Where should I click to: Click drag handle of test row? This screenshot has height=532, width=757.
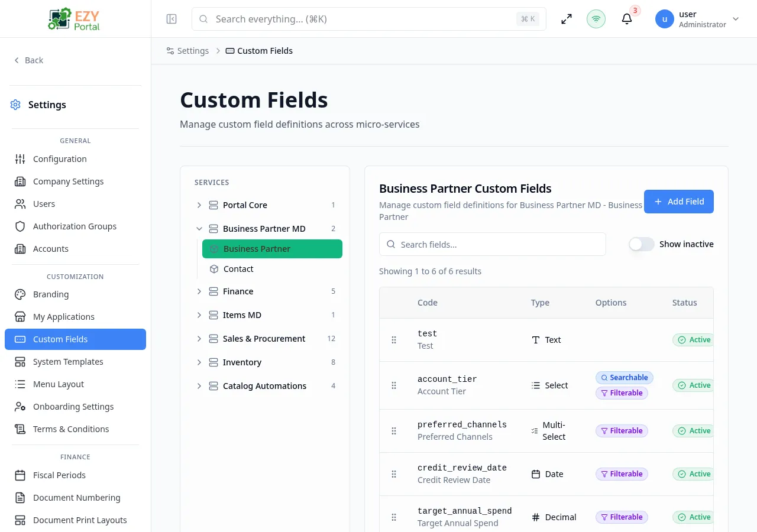click(394, 340)
